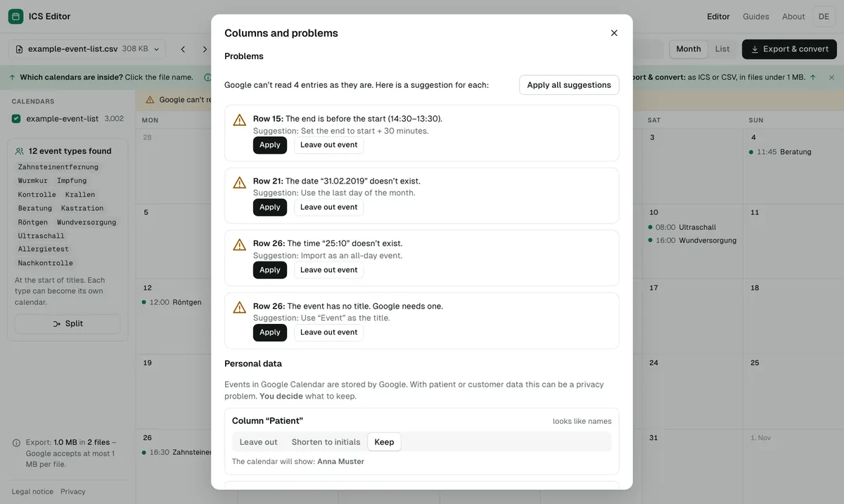Choose Shorten to initials for Patient
The height and width of the screenshot is (504, 844).
pyautogui.click(x=326, y=442)
